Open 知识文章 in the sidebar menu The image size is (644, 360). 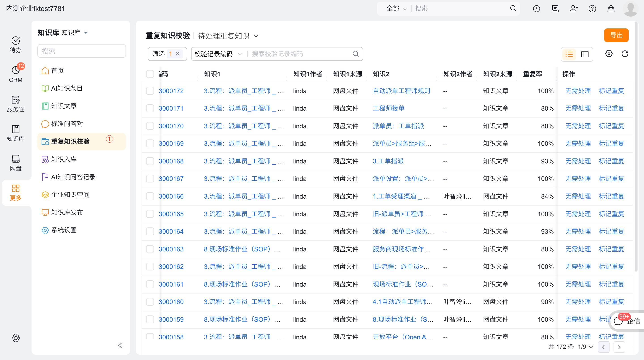[64, 106]
